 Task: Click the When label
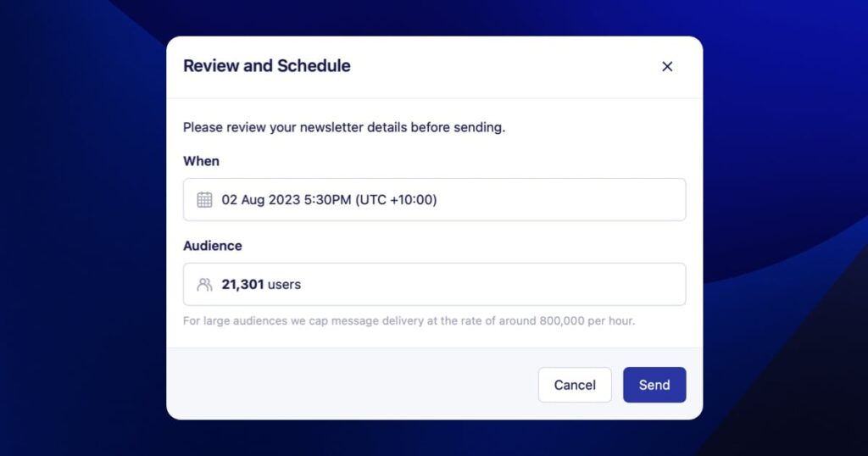tap(201, 161)
